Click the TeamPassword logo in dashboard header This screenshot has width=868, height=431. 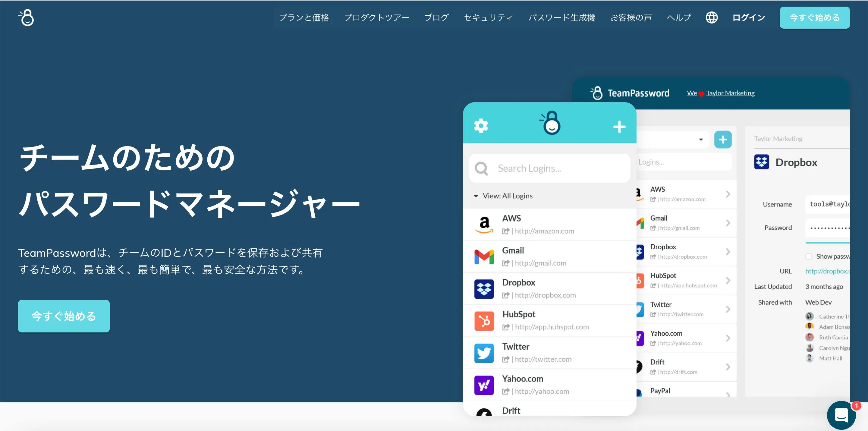tap(630, 93)
